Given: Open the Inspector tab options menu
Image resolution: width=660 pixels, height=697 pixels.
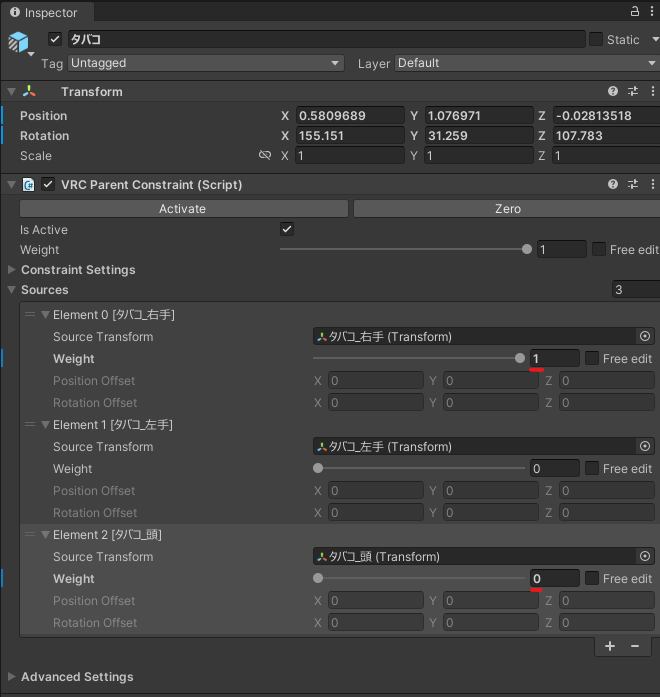Looking at the screenshot, I should coord(652,12).
